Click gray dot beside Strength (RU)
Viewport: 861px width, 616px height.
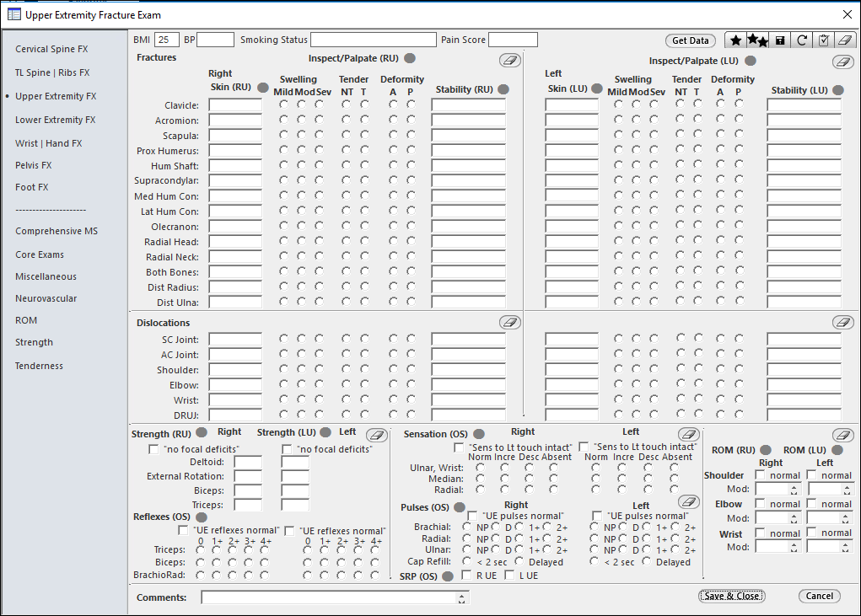click(x=202, y=433)
